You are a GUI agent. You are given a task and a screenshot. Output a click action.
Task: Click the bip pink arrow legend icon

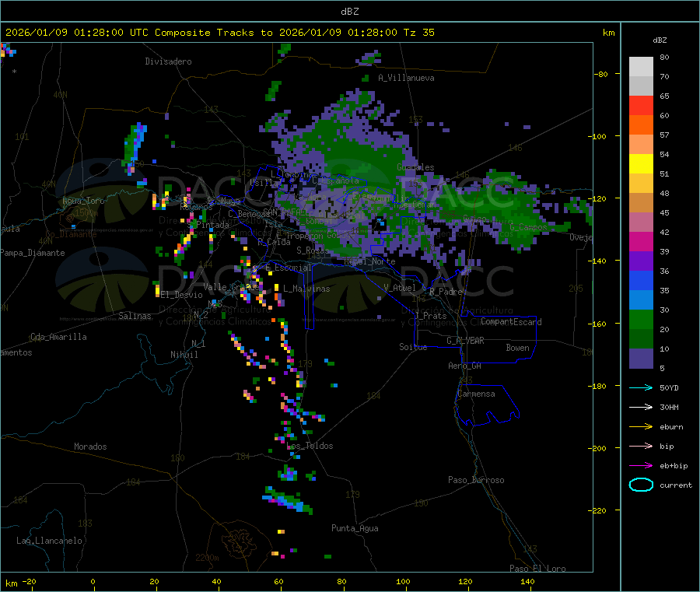click(x=641, y=446)
